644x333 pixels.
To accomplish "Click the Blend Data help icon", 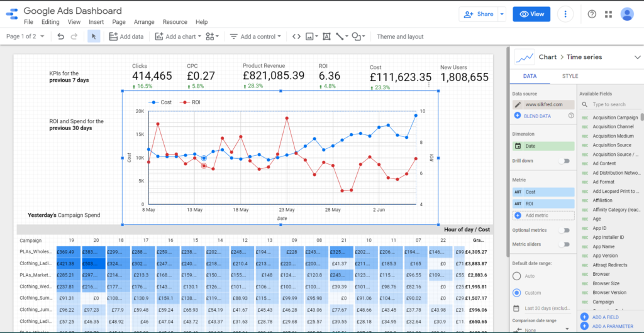I will (571, 116).
